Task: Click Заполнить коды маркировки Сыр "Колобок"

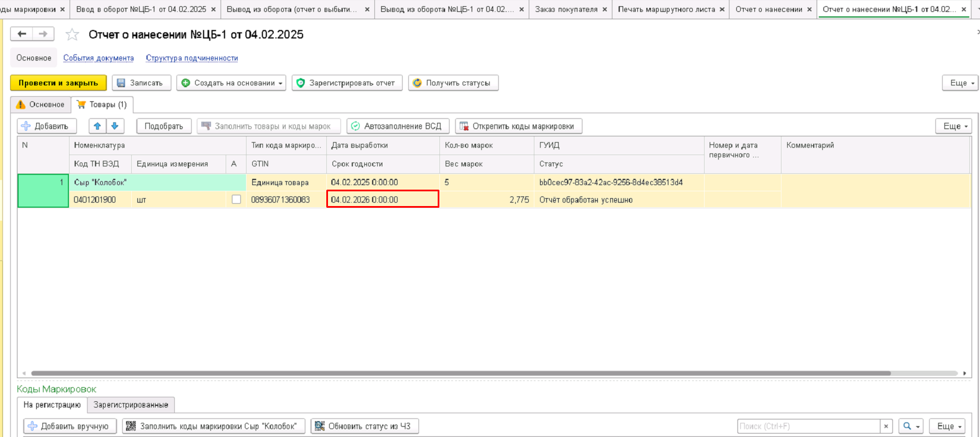Action: (214, 426)
